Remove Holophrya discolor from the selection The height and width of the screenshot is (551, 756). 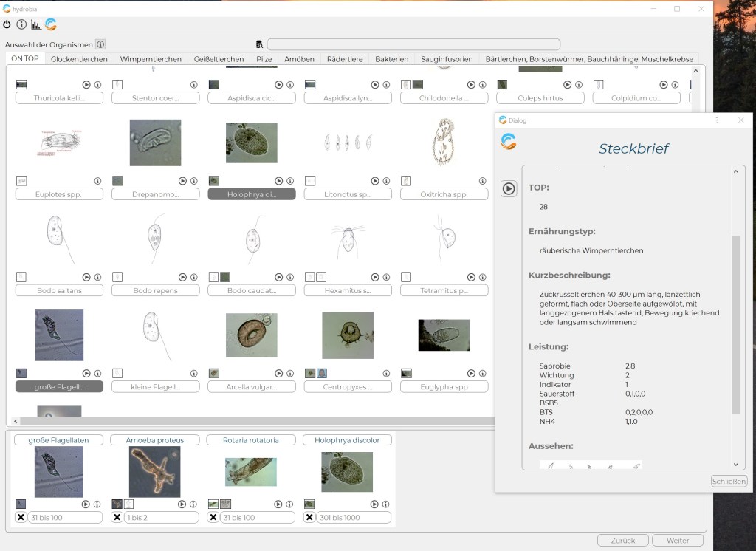click(x=309, y=518)
